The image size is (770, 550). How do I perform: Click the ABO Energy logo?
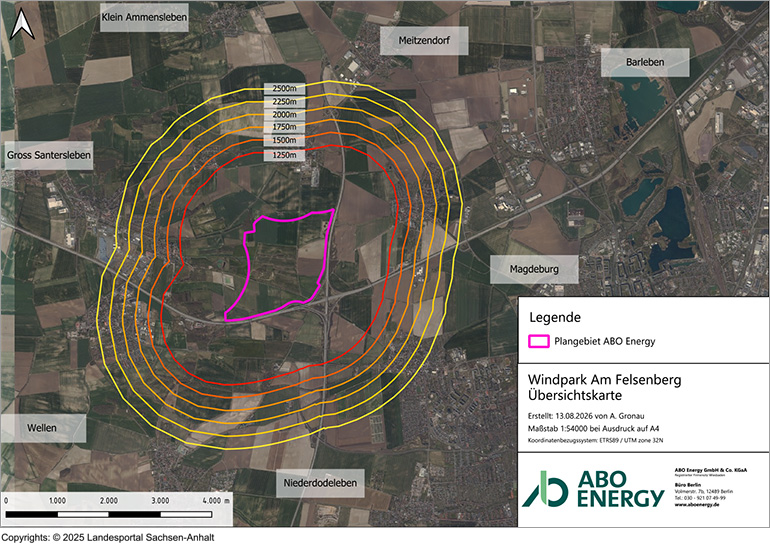coord(593,489)
